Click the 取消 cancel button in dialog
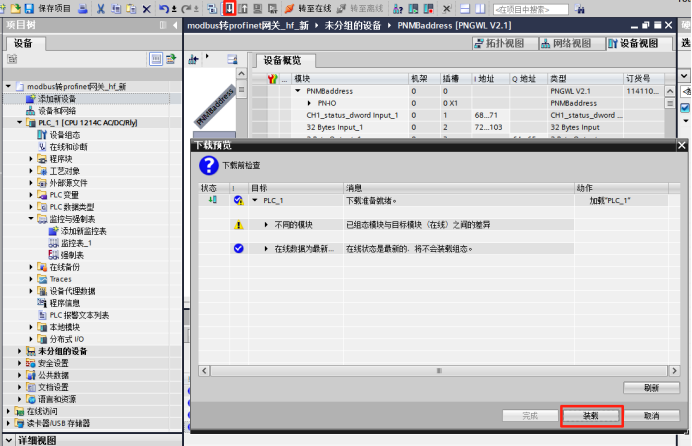The width and height of the screenshot is (692, 446). coord(651,416)
